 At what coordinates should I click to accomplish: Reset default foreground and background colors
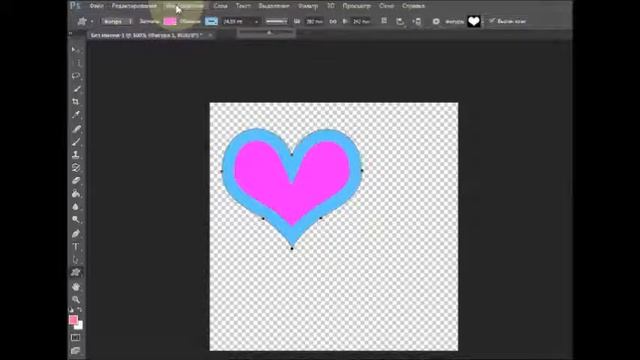click(x=71, y=310)
